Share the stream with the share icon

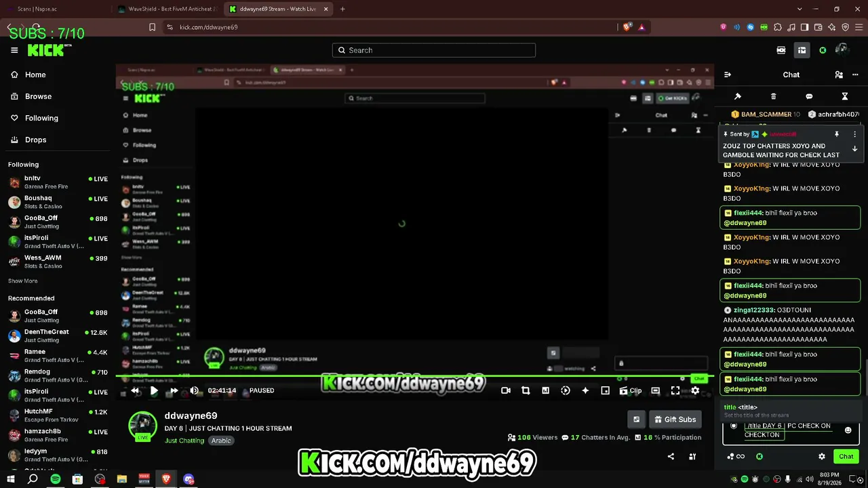(x=671, y=457)
